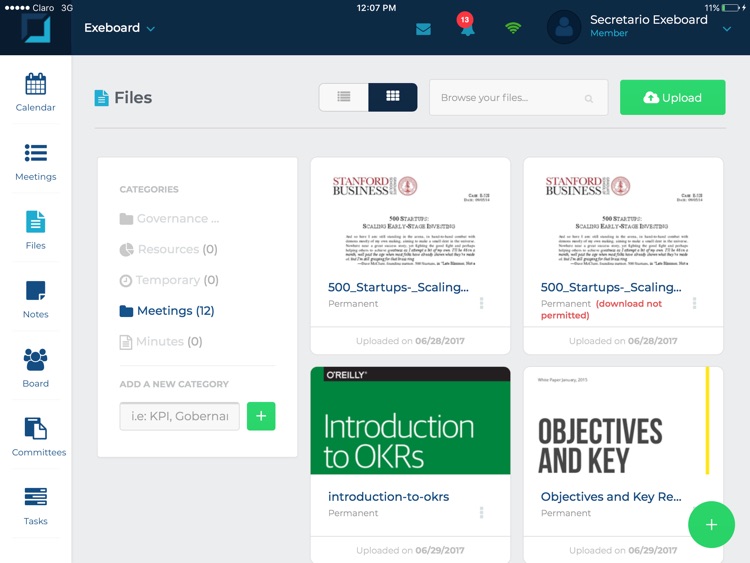The height and width of the screenshot is (563, 750).
Task: Open options dots for download-not-permitted file
Action: pos(694,303)
